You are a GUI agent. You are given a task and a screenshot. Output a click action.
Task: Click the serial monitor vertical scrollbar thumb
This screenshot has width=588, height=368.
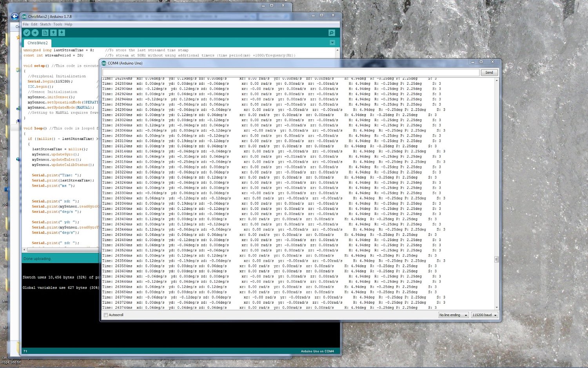497,259
